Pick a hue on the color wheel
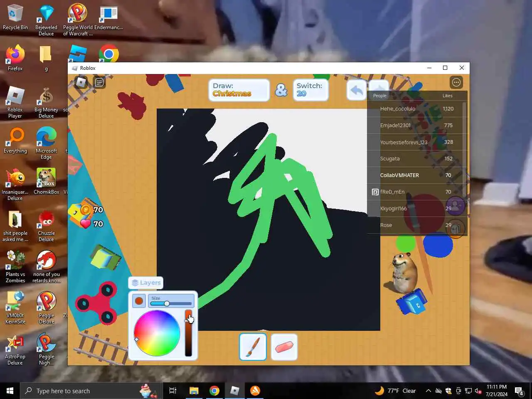 (x=157, y=333)
